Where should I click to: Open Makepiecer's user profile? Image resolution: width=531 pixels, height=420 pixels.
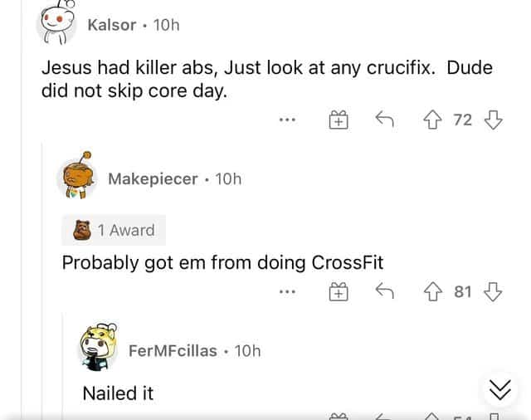(x=153, y=178)
